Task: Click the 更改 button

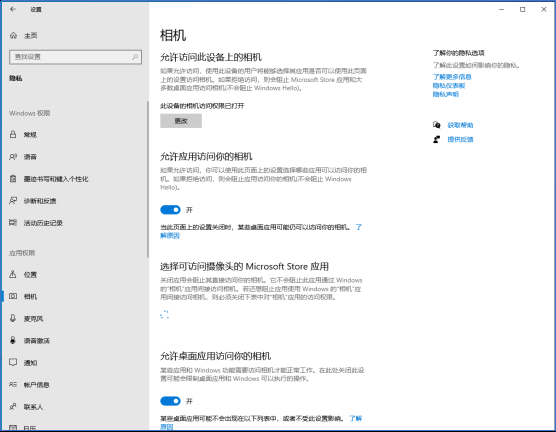Action: coord(181,121)
